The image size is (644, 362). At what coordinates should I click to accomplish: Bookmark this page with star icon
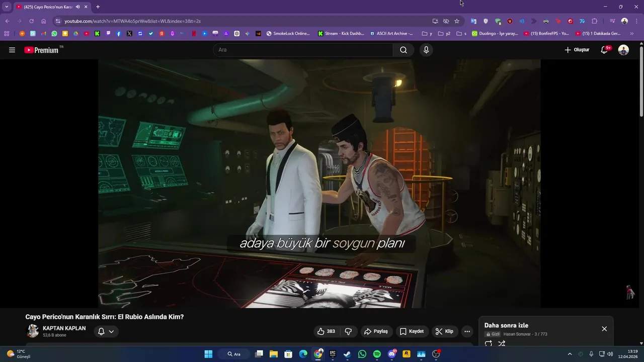[x=457, y=21]
